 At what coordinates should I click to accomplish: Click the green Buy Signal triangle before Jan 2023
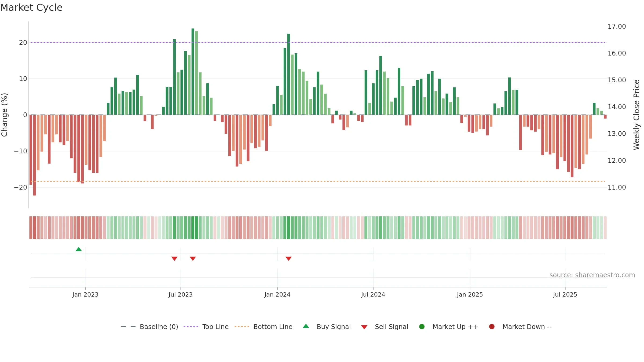pos(79,249)
